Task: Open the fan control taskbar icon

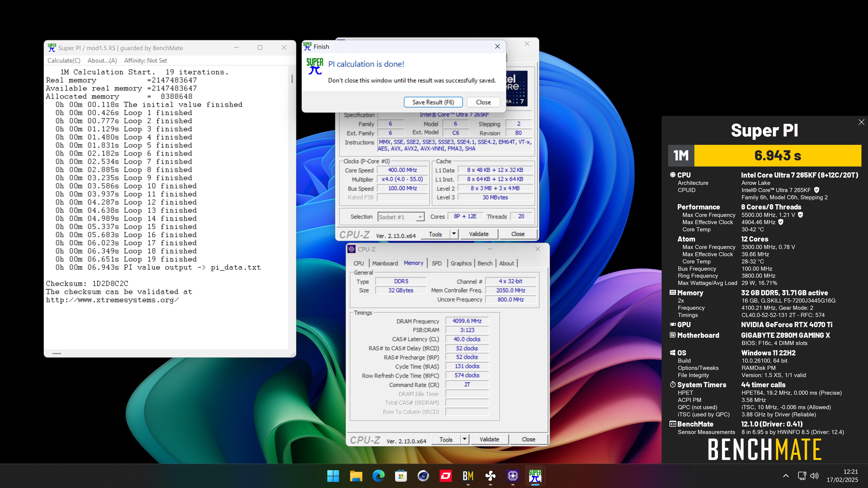Action: [x=490, y=476]
